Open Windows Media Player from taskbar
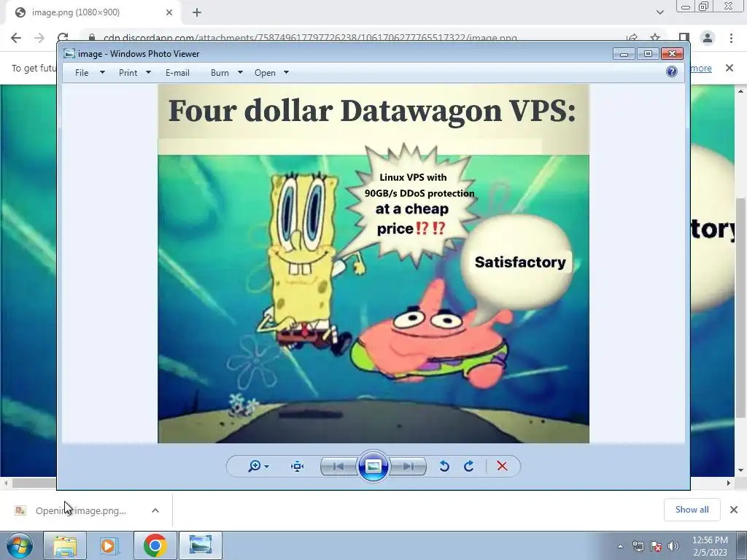Viewport: 747px width, 560px height. [x=109, y=545]
